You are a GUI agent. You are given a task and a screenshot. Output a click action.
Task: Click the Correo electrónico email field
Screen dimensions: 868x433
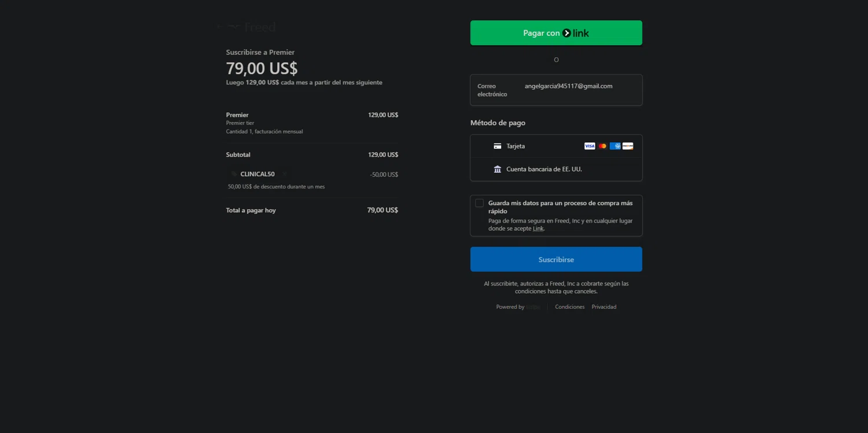coord(556,90)
